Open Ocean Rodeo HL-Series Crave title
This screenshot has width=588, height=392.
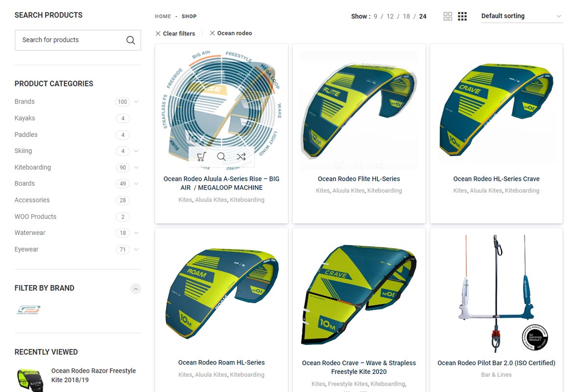[x=496, y=179]
